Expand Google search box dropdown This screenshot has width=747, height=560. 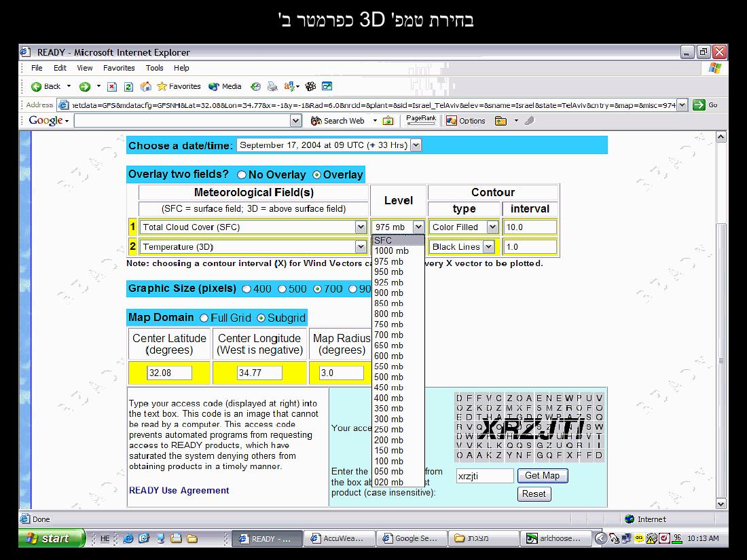coord(296,121)
